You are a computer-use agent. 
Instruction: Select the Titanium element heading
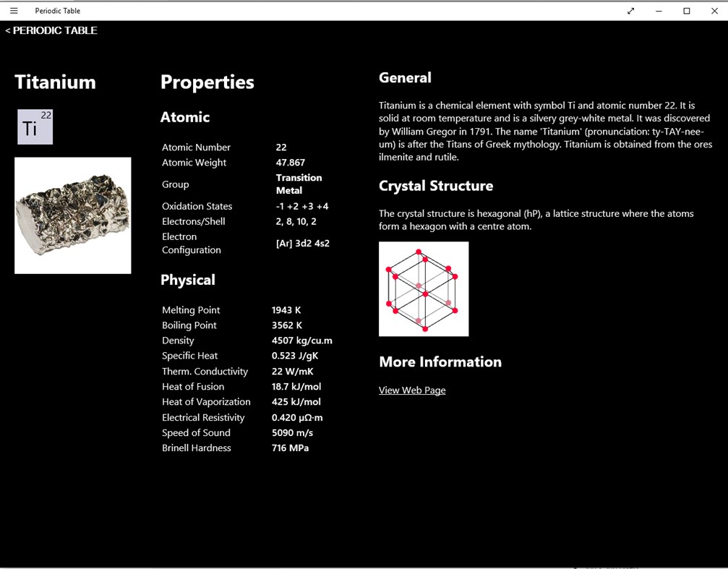coord(55,82)
